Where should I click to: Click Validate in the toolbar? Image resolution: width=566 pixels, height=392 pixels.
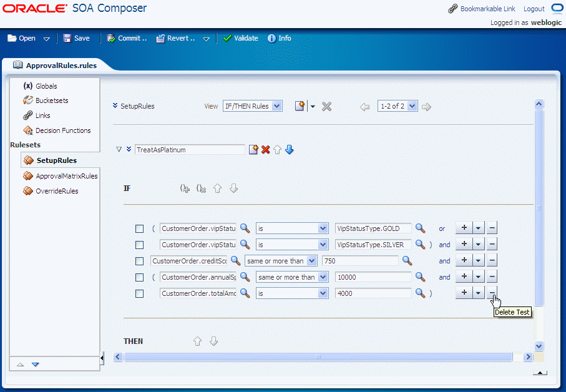click(x=240, y=38)
